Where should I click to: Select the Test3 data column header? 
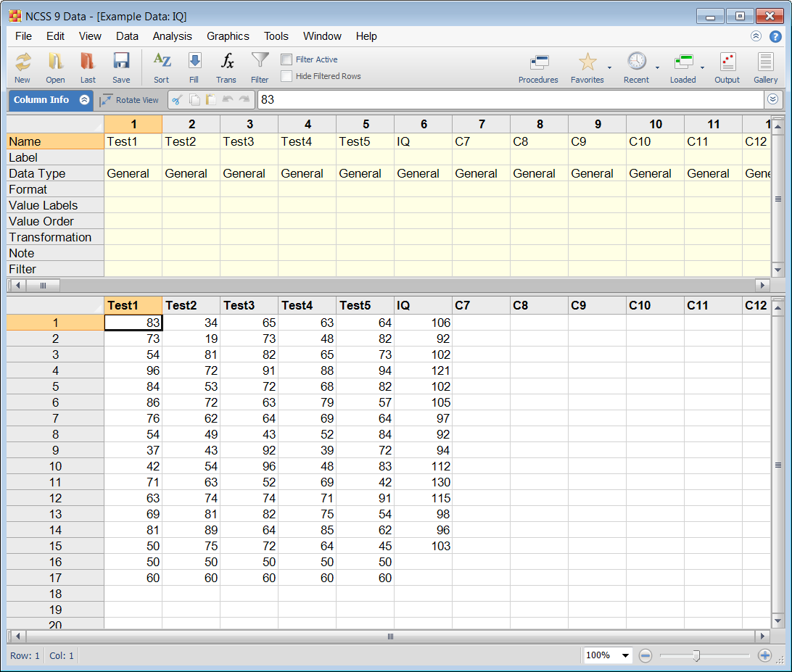point(249,305)
